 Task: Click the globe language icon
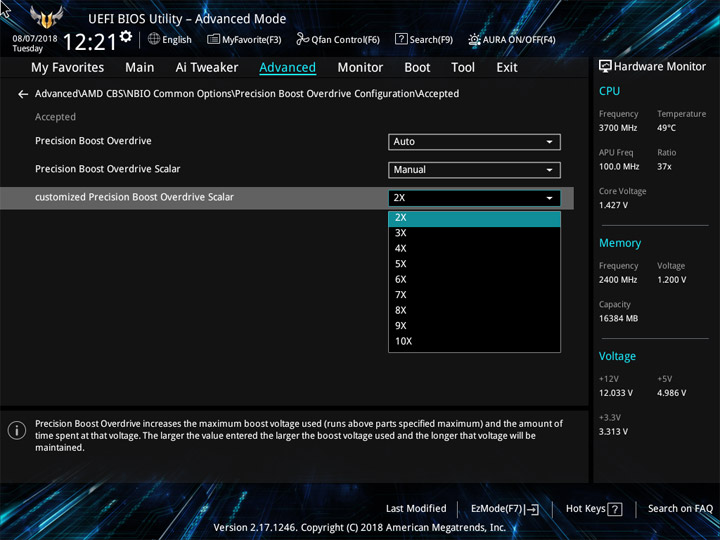tap(154, 39)
